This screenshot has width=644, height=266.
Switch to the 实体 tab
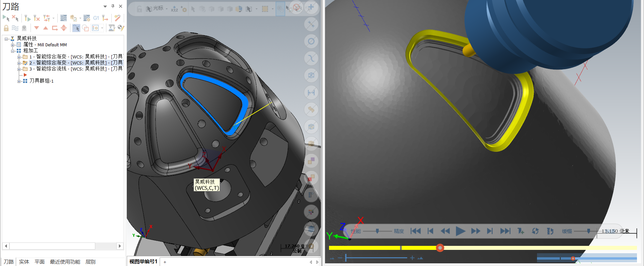[x=24, y=262]
